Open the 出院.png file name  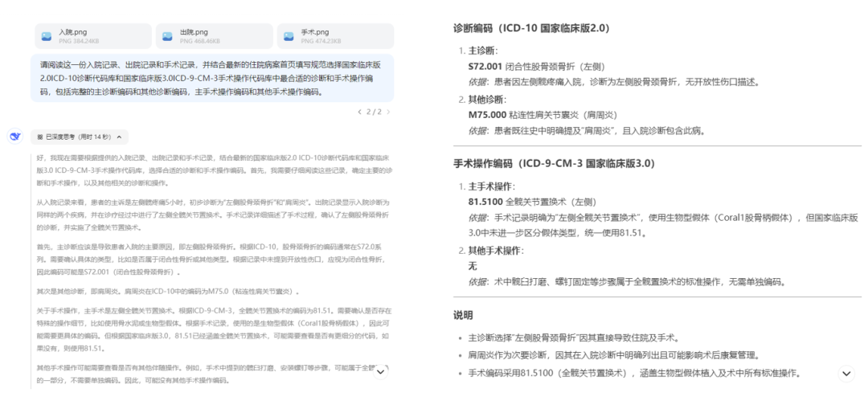(x=194, y=32)
